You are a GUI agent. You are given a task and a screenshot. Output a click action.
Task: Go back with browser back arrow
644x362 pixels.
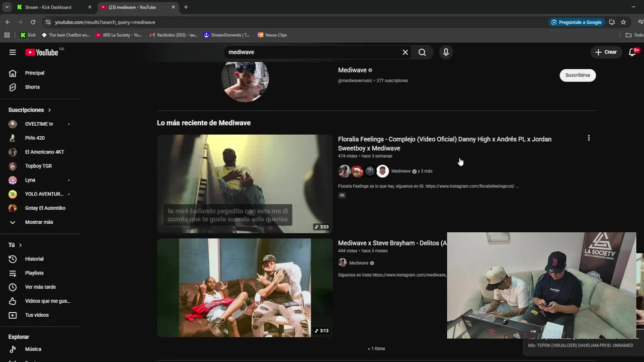pos(8,22)
